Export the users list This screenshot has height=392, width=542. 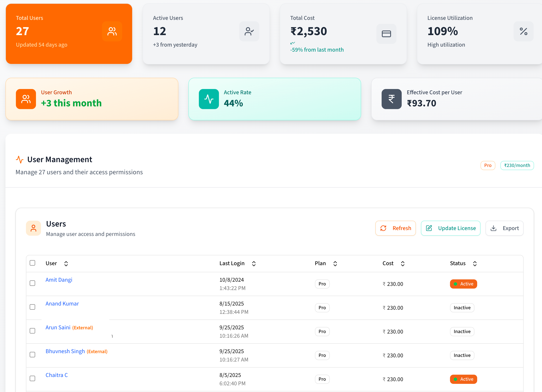(504, 228)
